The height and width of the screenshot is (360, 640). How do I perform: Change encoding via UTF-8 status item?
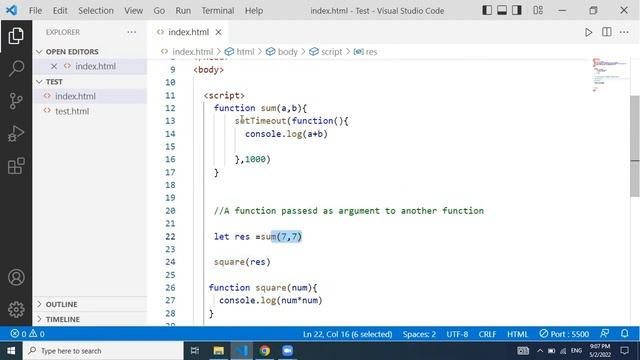(457, 334)
